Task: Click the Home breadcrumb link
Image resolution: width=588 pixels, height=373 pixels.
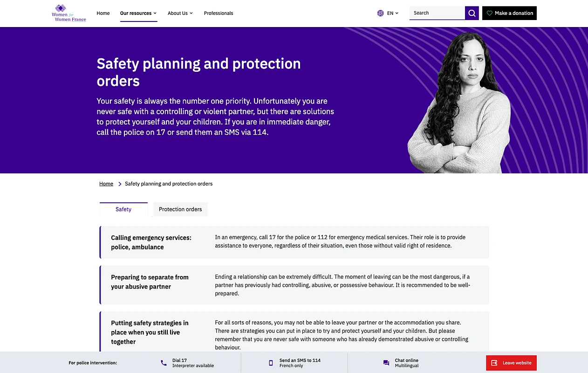Action: (x=106, y=184)
